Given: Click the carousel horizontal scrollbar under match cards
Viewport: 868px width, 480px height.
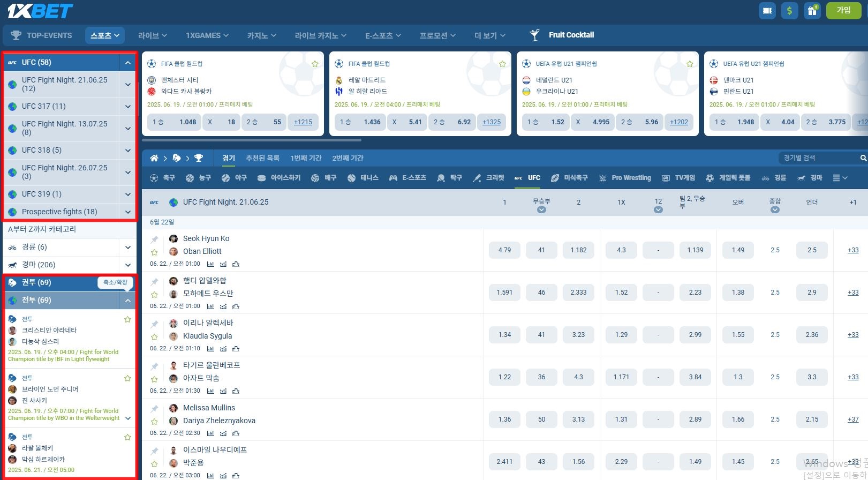Looking at the screenshot, I should click(252, 140).
